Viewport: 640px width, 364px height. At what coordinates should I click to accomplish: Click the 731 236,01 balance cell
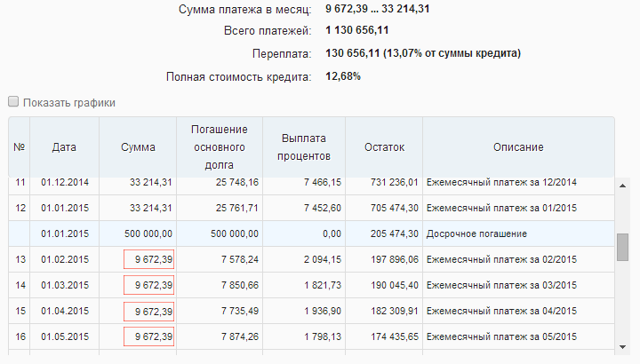pyautogui.click(x=394, y=182)
